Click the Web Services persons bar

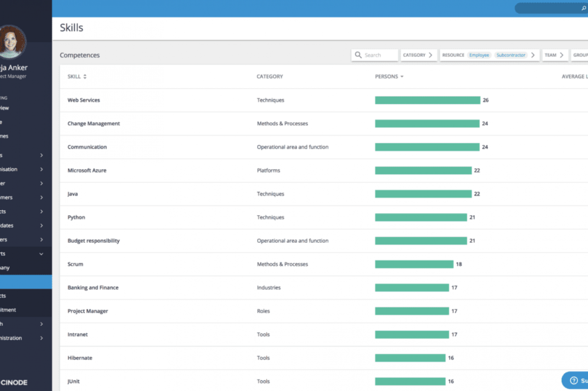tap(427, 100)
